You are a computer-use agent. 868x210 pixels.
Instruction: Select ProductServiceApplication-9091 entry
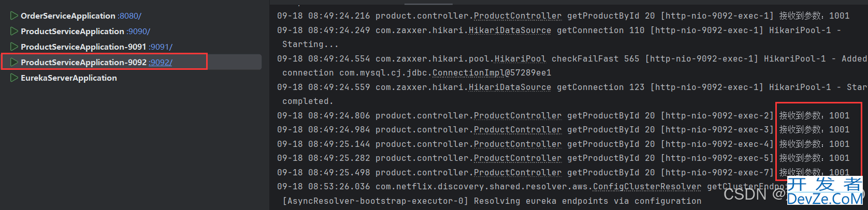[x=83, y=47]
